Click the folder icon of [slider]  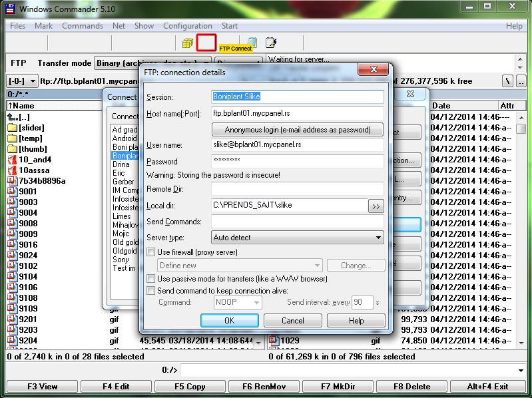tap(12, 128)
